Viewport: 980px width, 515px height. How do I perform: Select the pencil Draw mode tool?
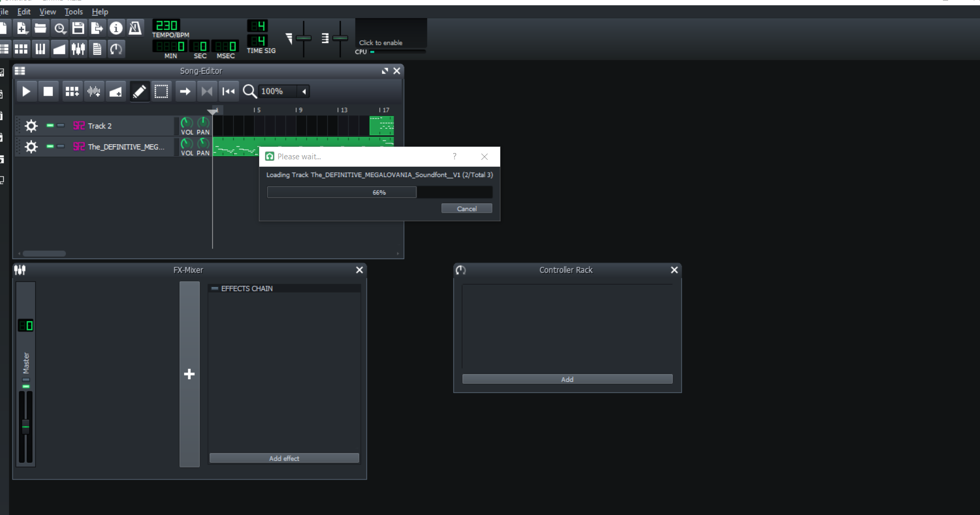tap(139, 91)
